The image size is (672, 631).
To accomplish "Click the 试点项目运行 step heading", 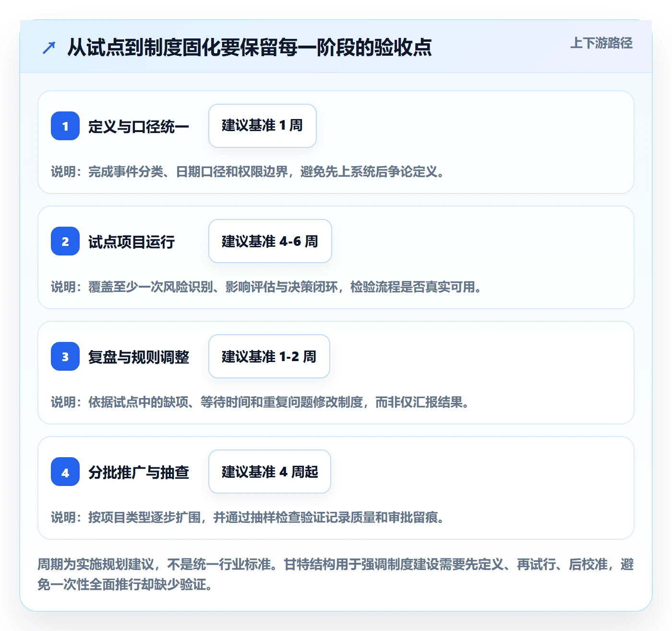I will pos(132,242).
